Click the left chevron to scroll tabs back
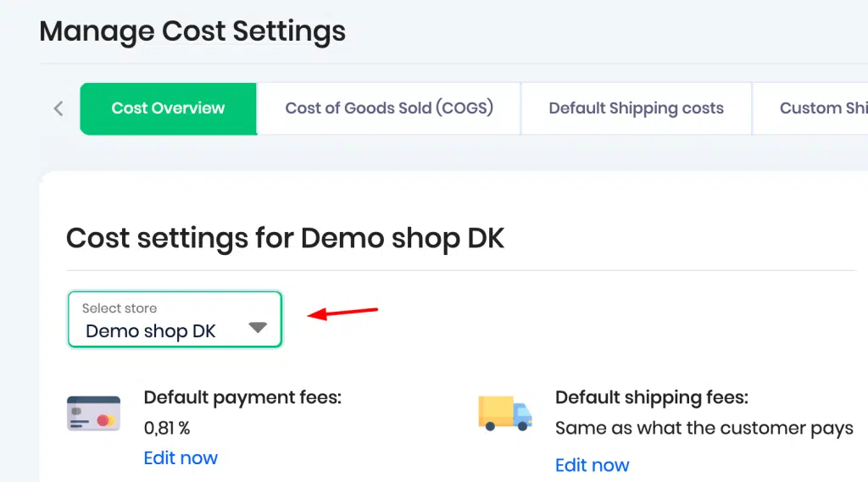Viewport: 868px width, 482px height. pyautogui.click(x=58, y=108)
